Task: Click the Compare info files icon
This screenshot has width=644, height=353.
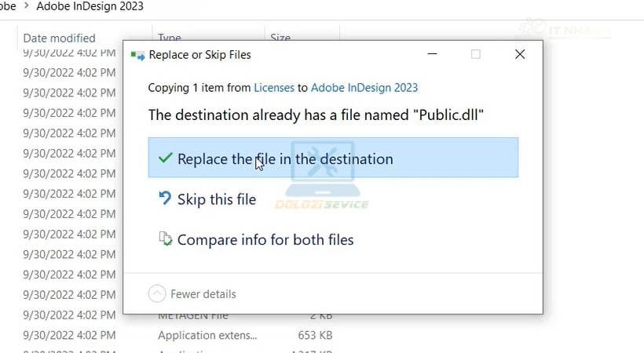Action: pyautogui.click(x=165, y=239)
